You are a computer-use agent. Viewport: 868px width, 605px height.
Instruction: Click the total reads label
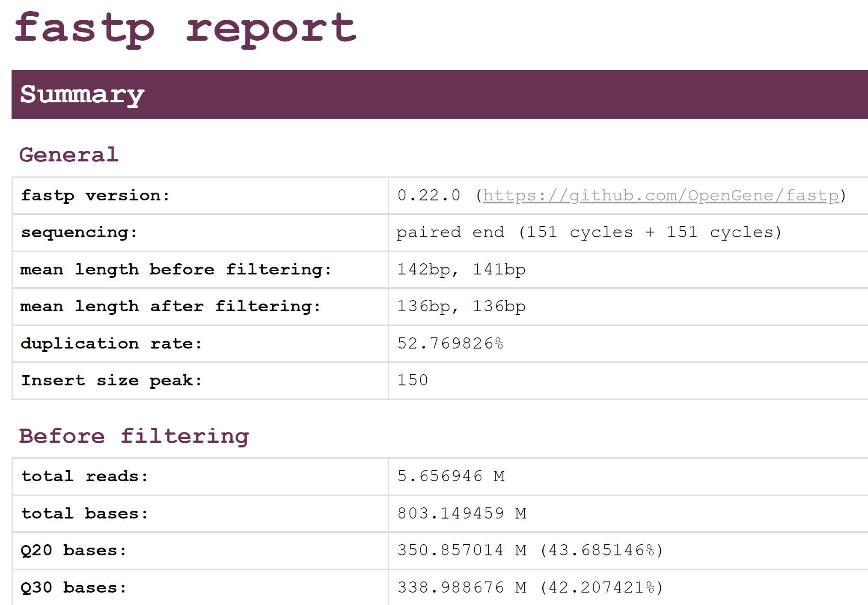(85, 477)
